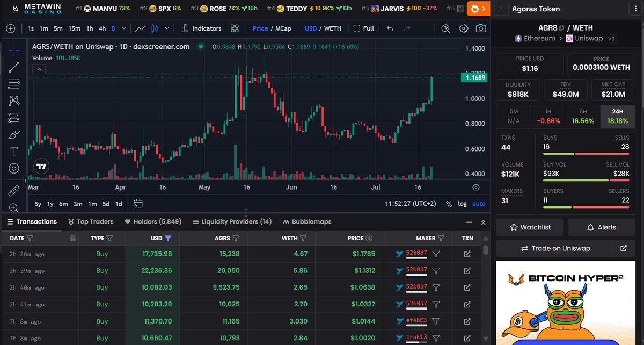The image size is (644, 345).
Task: Select the XABCD pattern tool
Action: pyautogui.click(x=14, y=100)
